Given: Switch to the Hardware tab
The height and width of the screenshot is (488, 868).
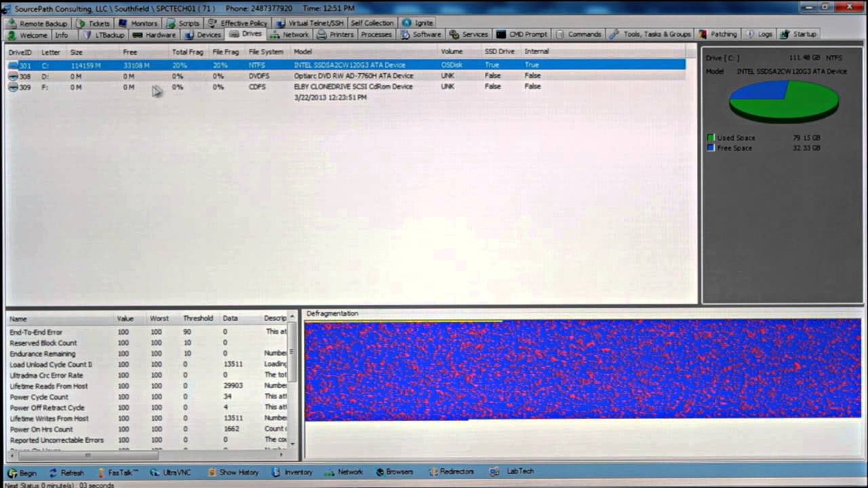Looking at the screenshot, I should [155, 35].
